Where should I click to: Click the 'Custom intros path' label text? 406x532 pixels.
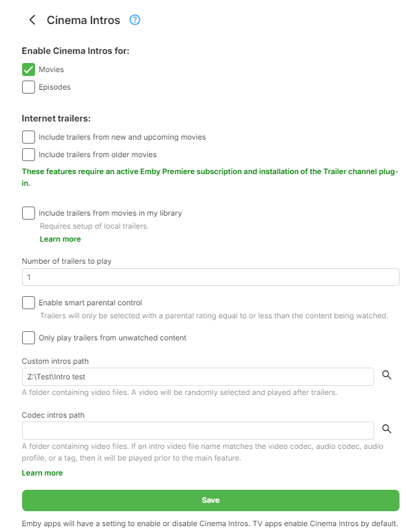(x=55, y=361)
